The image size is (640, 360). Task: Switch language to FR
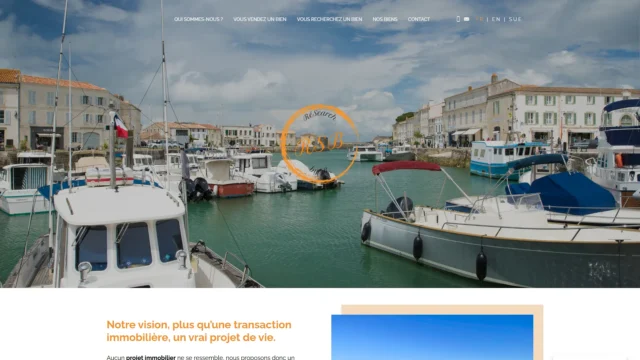click(x=480, y=19)
